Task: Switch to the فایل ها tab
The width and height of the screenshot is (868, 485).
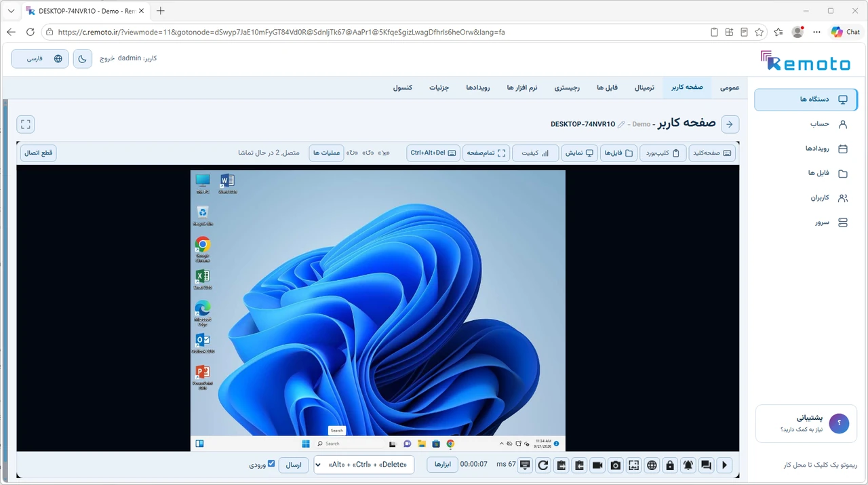Action: tap(607, 88)
